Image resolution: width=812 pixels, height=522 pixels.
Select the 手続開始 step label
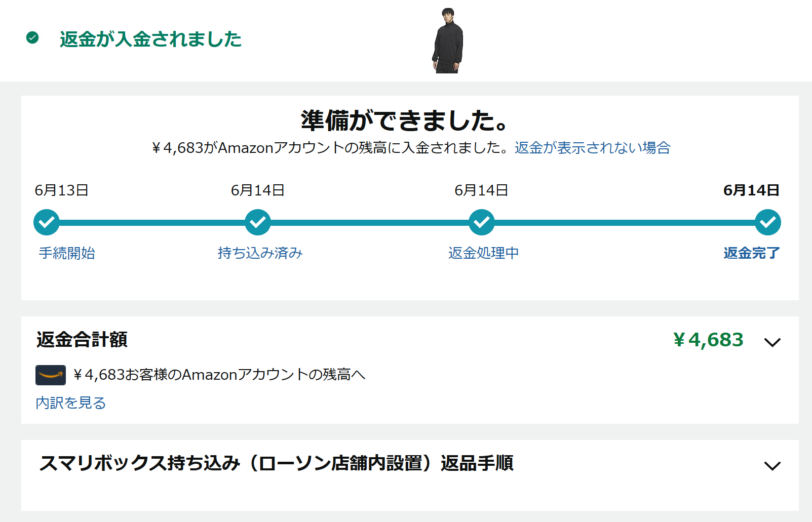pyautogui.click(x=67, y=253)
